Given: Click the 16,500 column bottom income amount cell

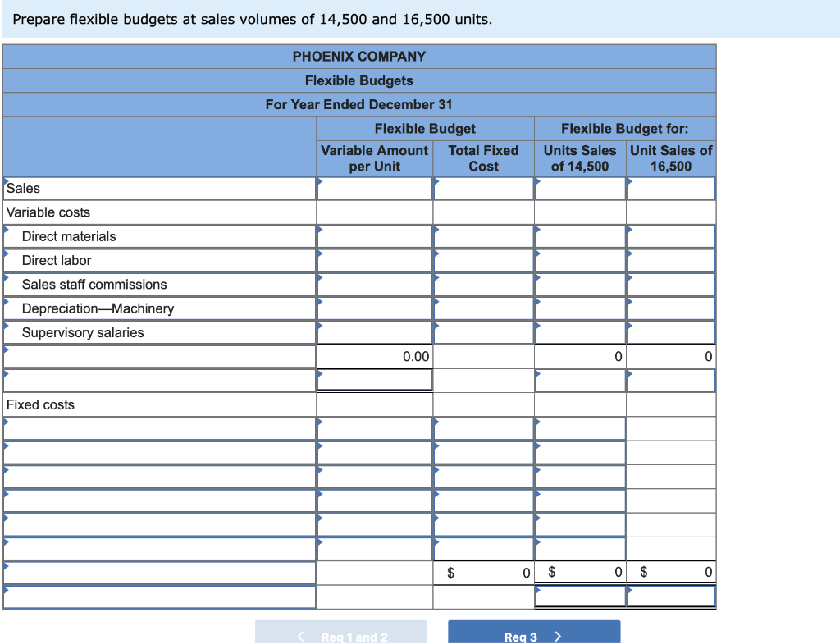Looking at the screenshot, I should 671,596.
